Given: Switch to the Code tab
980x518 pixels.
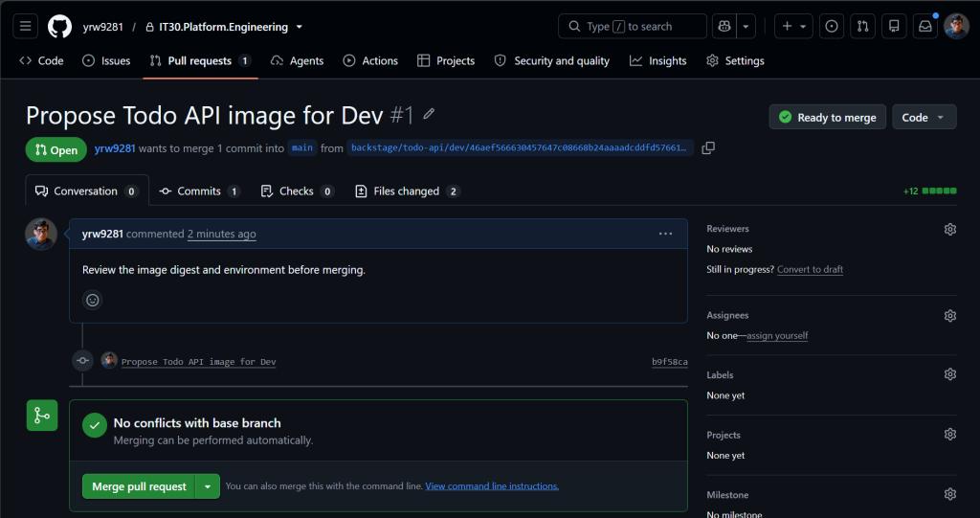Looking at the screenshot, I should (42, 60).
